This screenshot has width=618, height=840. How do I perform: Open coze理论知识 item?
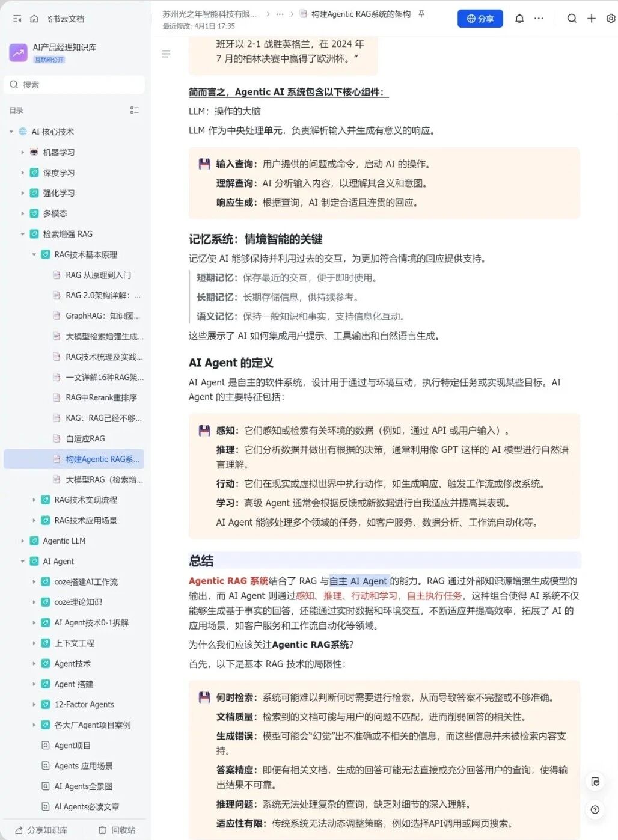[78, 602]
